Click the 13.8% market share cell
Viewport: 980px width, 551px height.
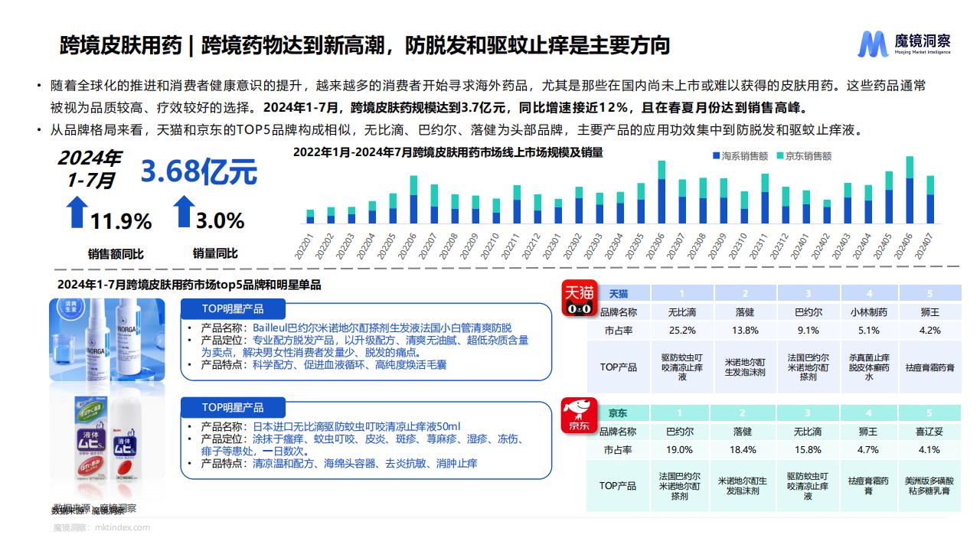745,331
